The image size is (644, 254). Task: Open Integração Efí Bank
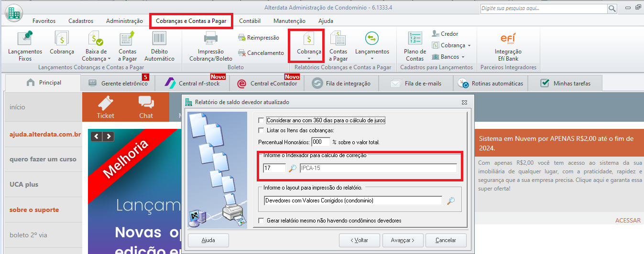point(508,46)
